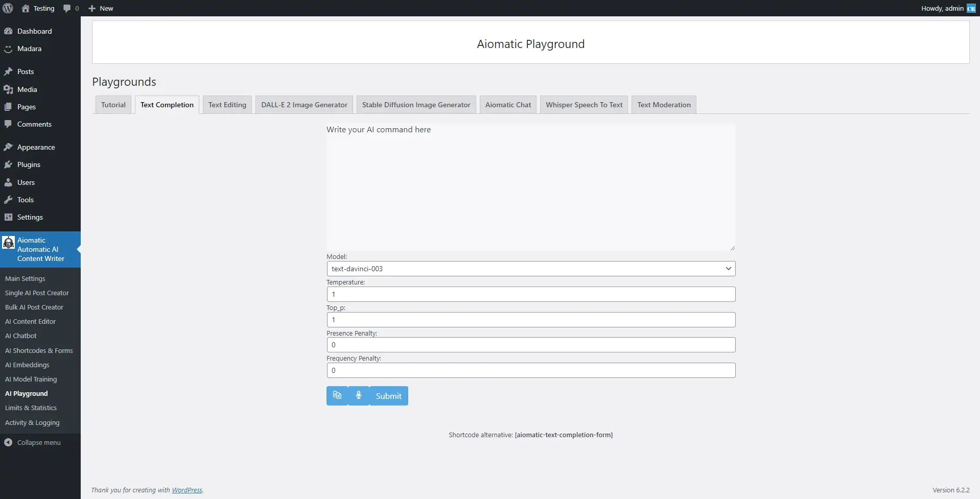Click the Testing site home icon
Viewport: 980px width, 499px height.
pyautogui.click(x=26, y=8)
